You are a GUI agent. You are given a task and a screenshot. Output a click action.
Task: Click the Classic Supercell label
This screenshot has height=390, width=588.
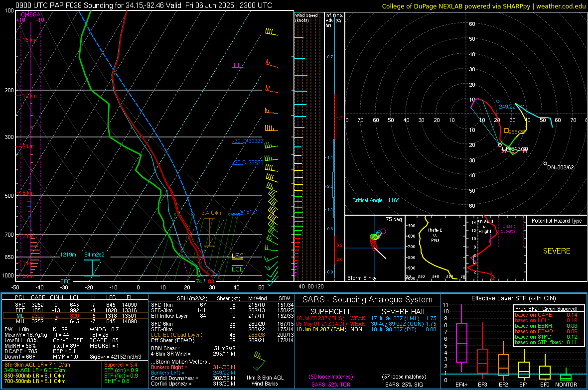pos(509,229)
